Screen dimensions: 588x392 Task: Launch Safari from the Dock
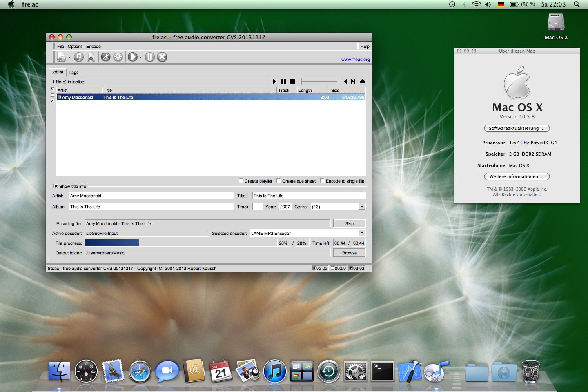coord(140,372)
